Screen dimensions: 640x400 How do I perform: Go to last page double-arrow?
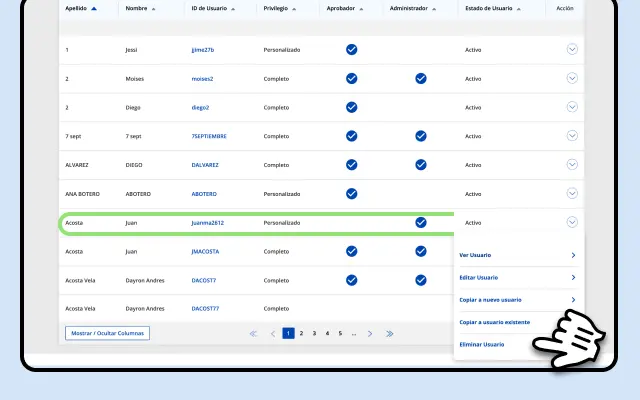point(389,333)
